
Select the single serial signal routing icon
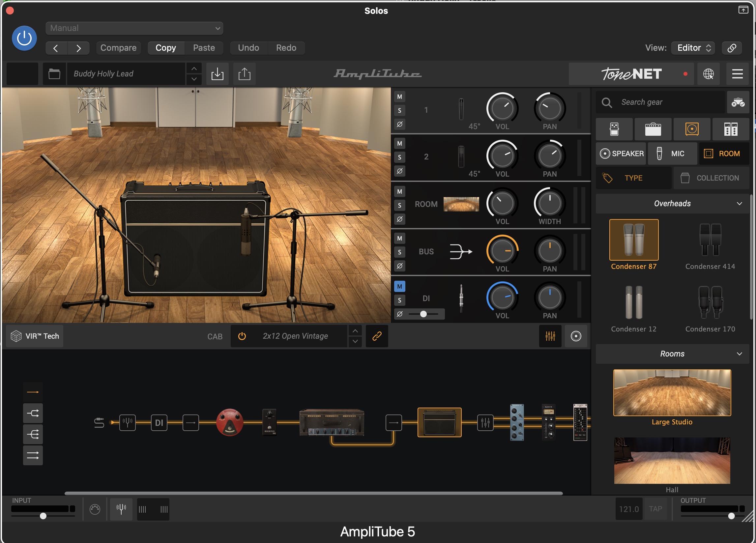33,392
